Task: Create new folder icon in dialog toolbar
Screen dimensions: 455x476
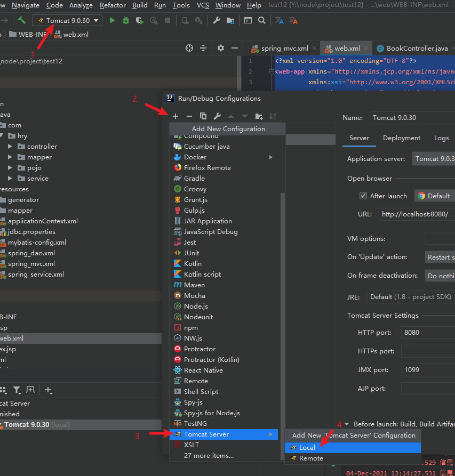Action: pos(259,116)
